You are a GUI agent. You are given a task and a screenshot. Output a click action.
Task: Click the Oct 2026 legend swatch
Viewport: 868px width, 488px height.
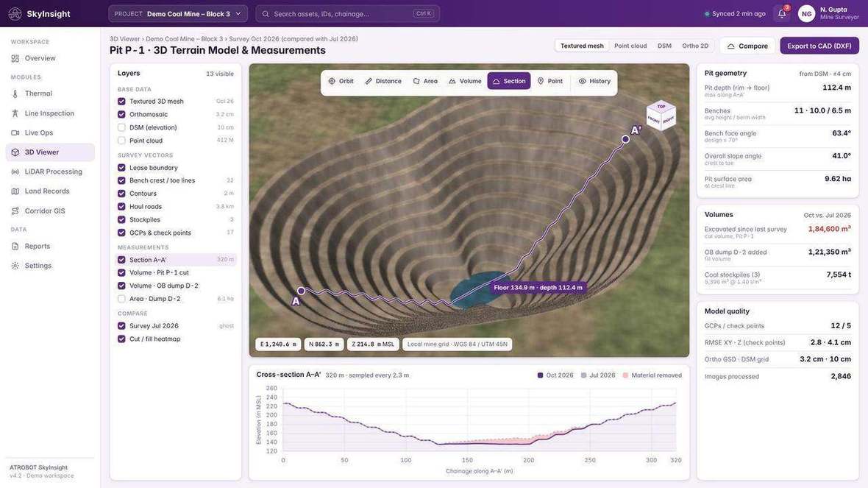click(540, 375)
